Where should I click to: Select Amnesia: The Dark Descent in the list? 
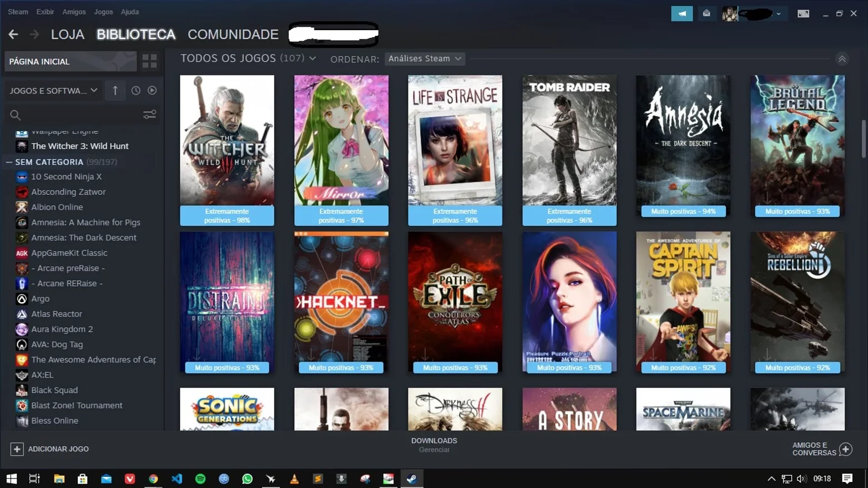coord(83,238)
